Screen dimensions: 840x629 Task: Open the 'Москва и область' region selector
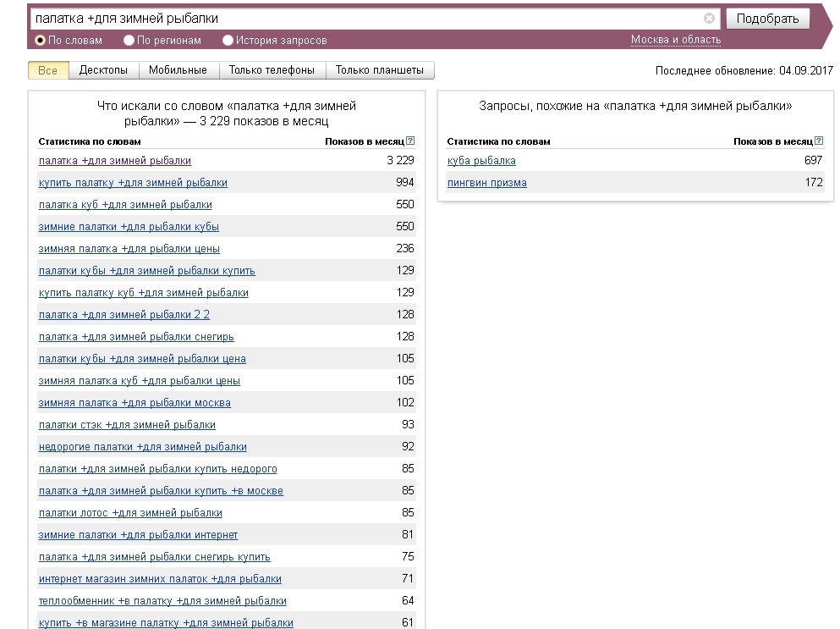[676, 40]
